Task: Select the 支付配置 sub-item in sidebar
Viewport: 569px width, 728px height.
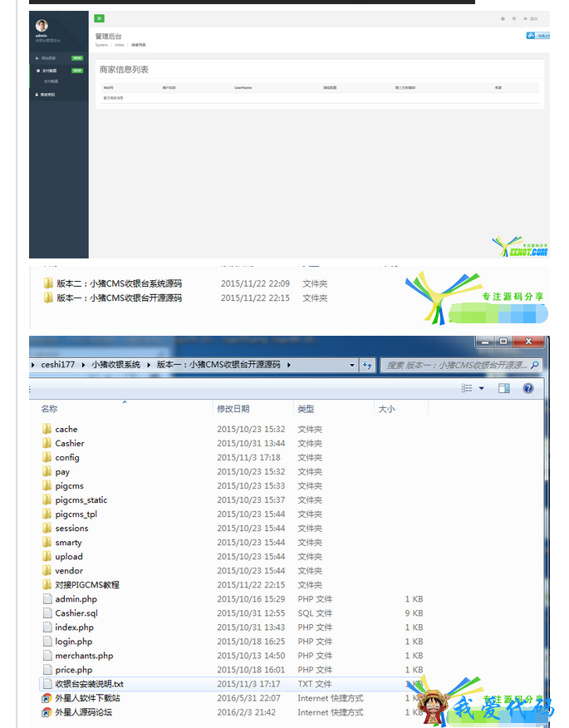Action: tap(51, 81)
